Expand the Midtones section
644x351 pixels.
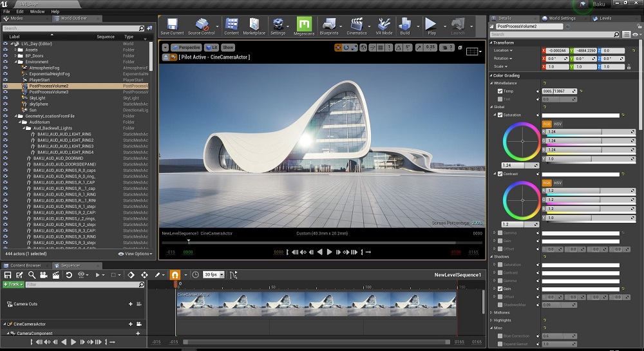click(x=491, y=312)
